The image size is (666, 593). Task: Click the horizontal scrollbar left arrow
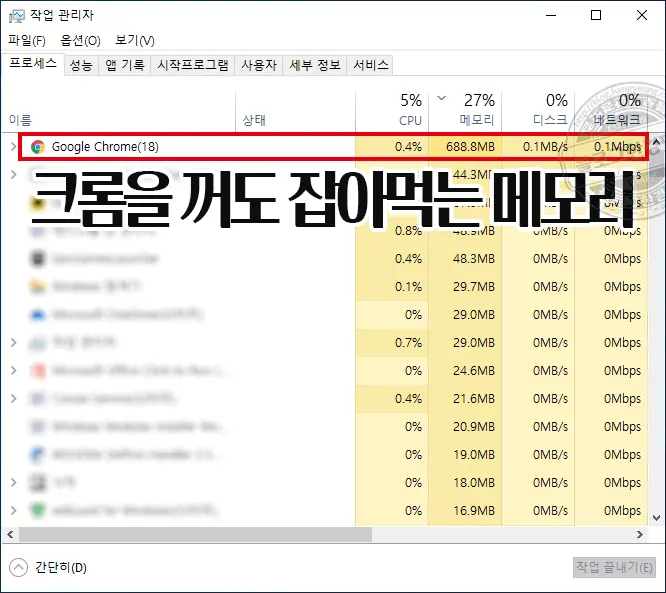10,534
